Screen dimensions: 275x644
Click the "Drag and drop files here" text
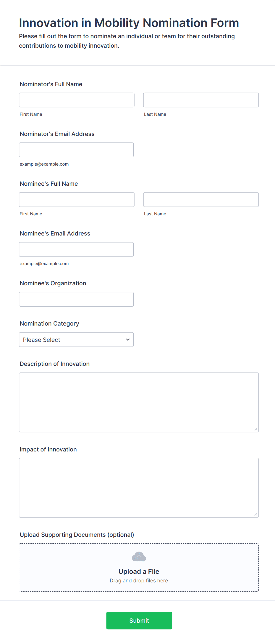point(139,581)
